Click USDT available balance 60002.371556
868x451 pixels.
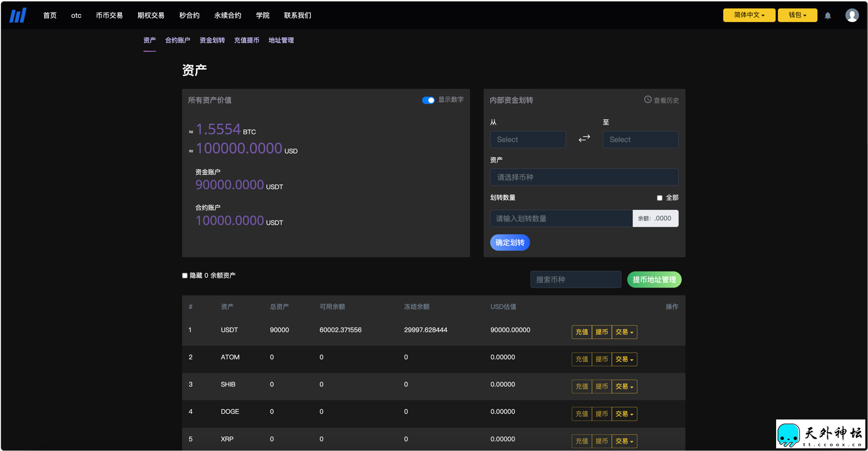point(340,330)
